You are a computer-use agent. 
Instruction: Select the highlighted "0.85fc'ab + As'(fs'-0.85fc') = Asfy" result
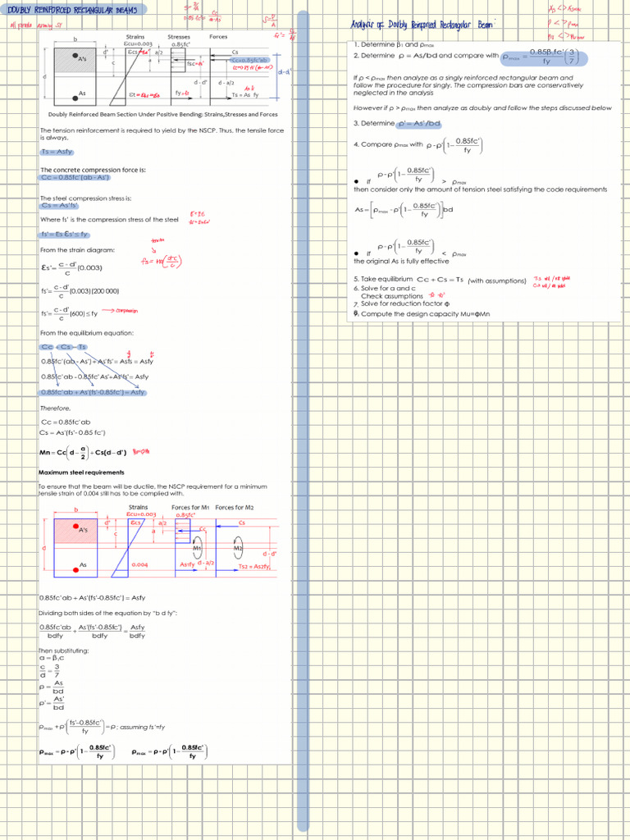pyautogui.click(x=94, y=393)
